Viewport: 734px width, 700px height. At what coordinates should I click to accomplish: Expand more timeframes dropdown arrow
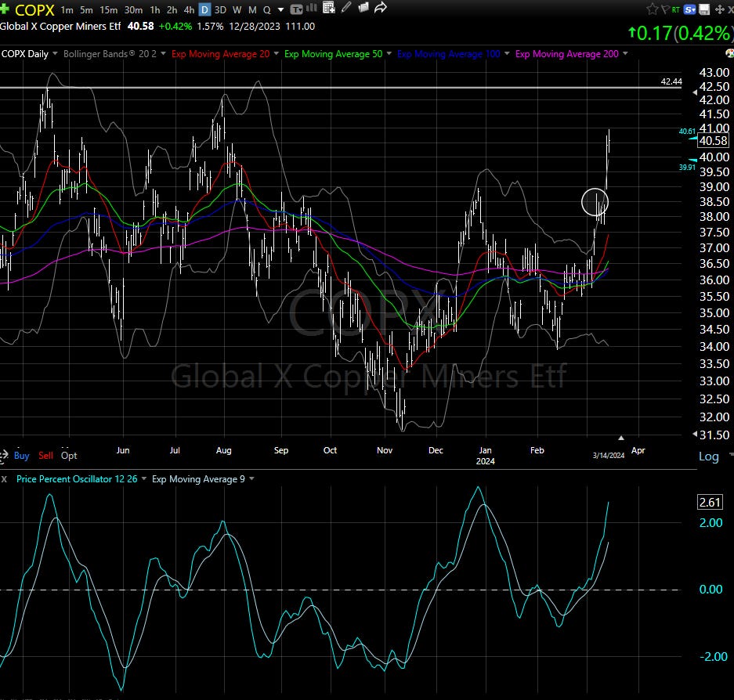(x=281, y=10)
